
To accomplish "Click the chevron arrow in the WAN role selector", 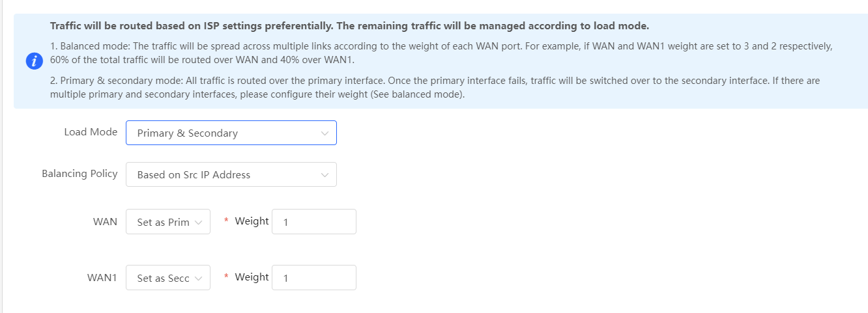I will 199,222.
